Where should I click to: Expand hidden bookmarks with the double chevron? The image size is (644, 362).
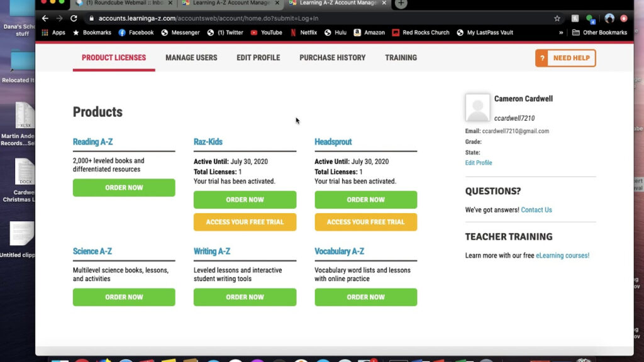tap(561, 33)
